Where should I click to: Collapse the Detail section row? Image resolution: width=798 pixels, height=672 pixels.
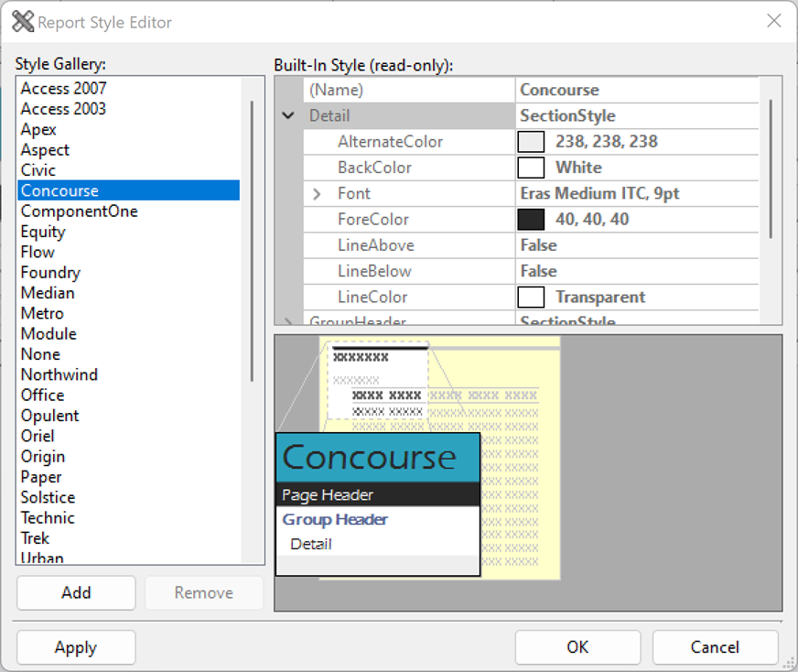(288, 115)
